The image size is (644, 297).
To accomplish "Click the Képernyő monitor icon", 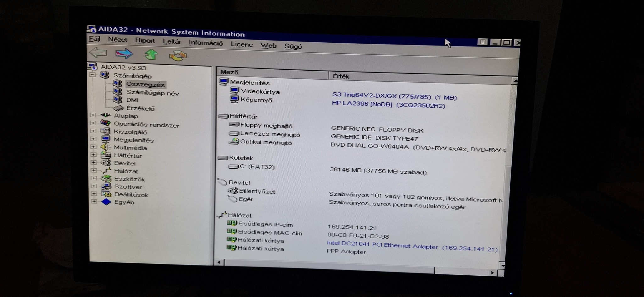I will point(234,99).
